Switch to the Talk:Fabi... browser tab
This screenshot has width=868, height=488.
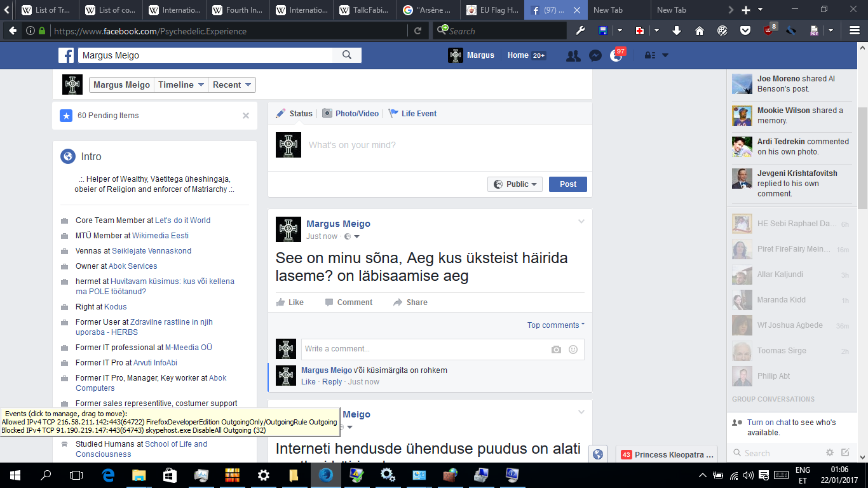366,10
